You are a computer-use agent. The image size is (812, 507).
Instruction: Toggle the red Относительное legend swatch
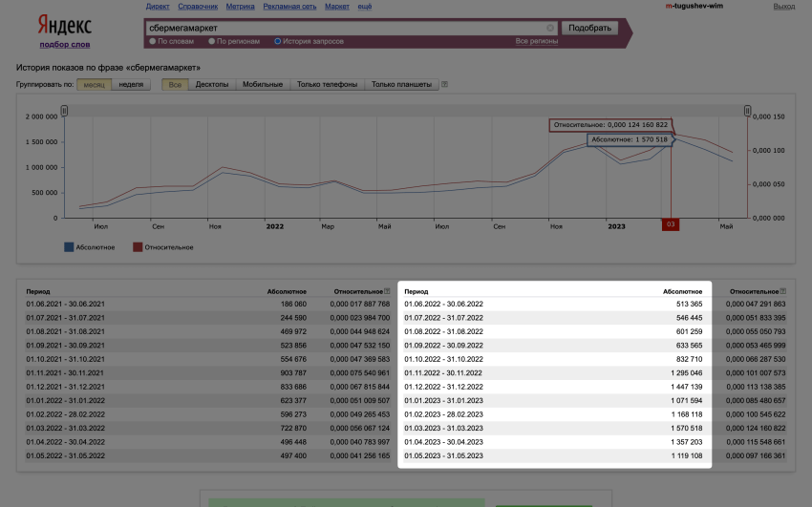point(138,247)
